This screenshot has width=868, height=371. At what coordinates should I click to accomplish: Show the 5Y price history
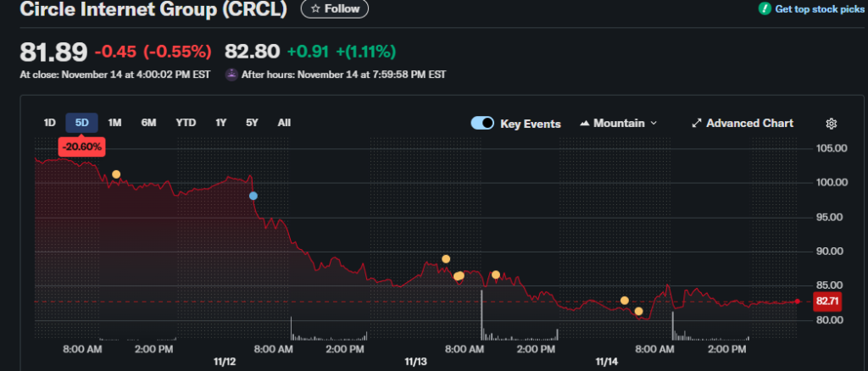point(252,123)
